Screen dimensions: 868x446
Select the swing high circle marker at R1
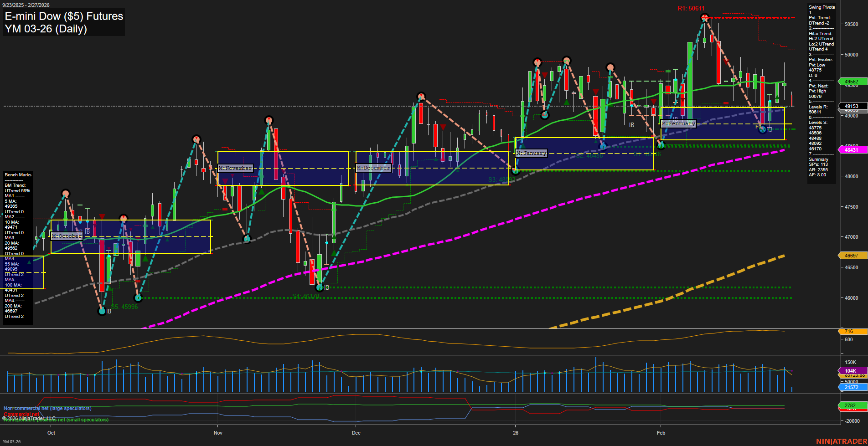click(x=704, y=17)
